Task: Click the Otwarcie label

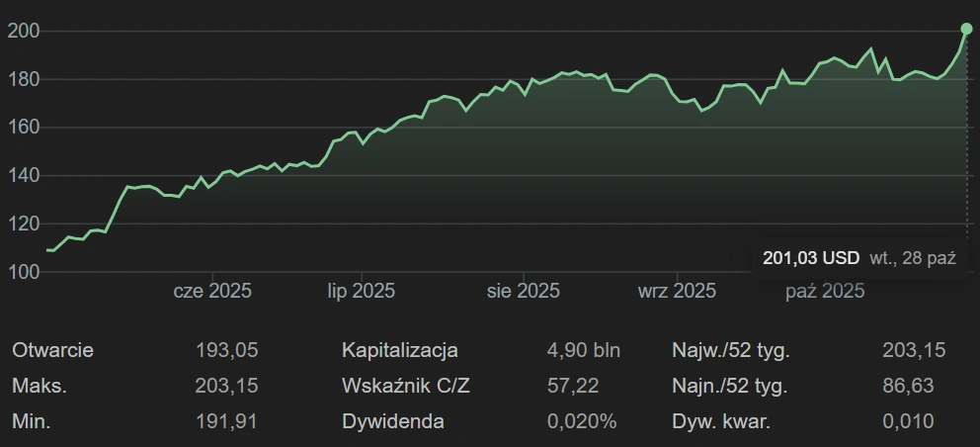Action: coord(52,350)
